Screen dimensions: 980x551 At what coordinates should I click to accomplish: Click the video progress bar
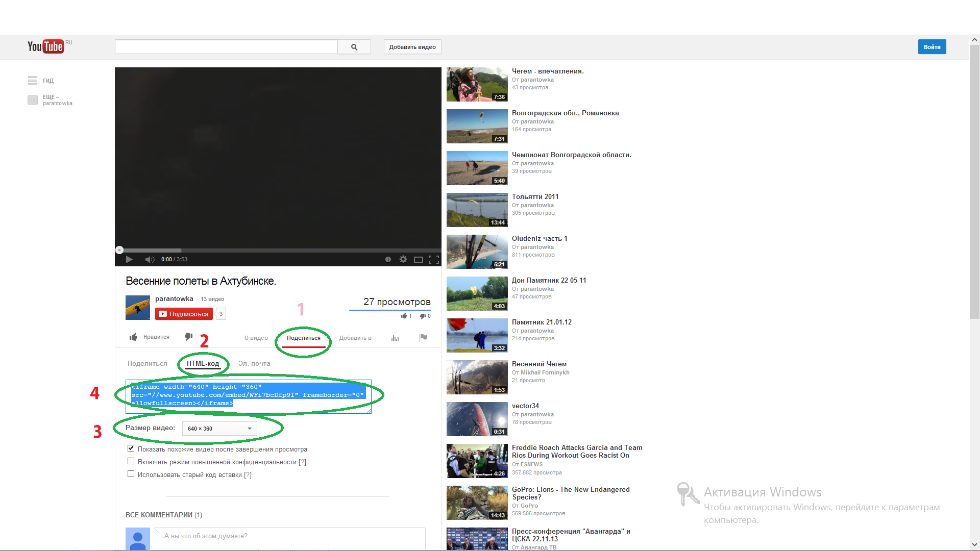(x=278, y=250)
